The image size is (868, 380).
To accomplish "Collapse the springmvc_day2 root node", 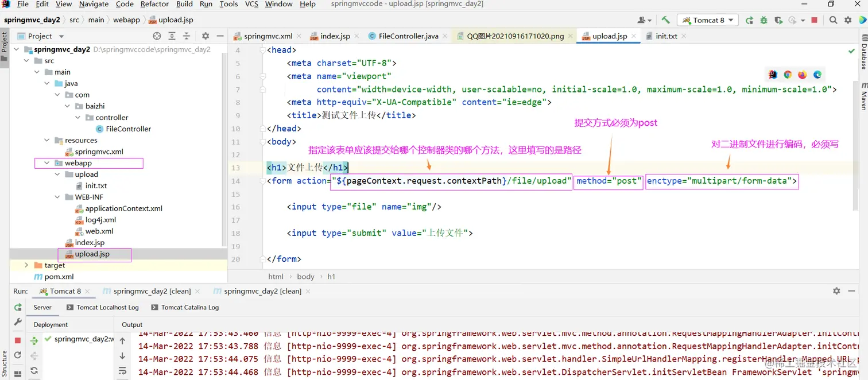I will tap(16, 49).
